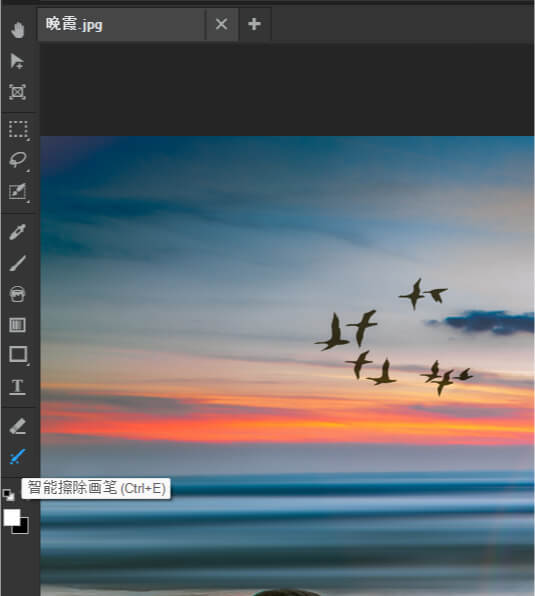Screen dimensions: 535x596
Task: Select the Eraser tool
Action: pos(17,426)
